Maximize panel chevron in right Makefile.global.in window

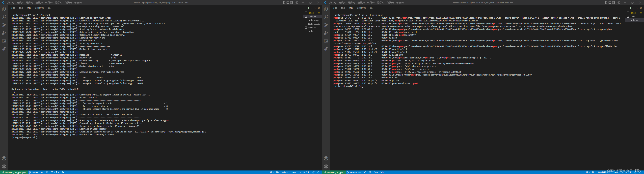[637, 8]
